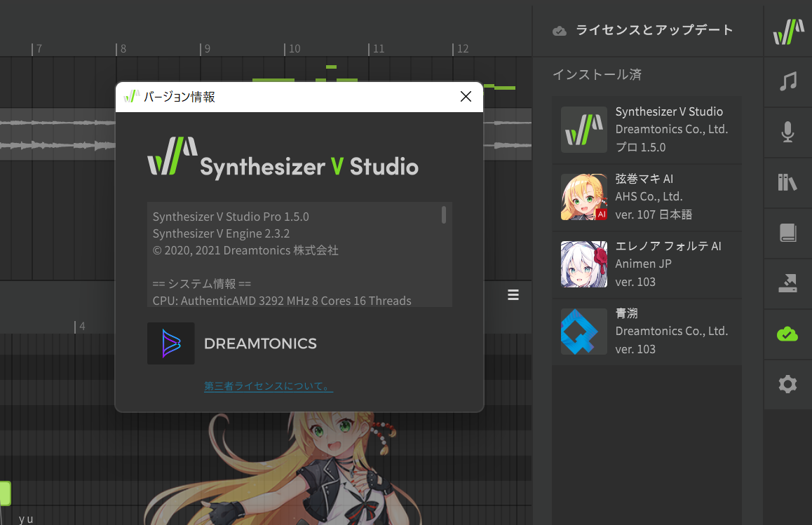Open the 第三者ライセンスについて link
The height and width of the screenshot is (525, 812).
coord(269,386)
